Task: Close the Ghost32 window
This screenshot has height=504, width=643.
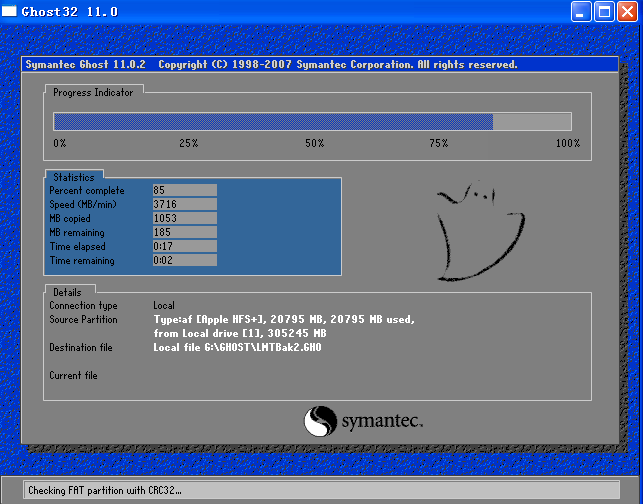Action: [x=627, y=12]
